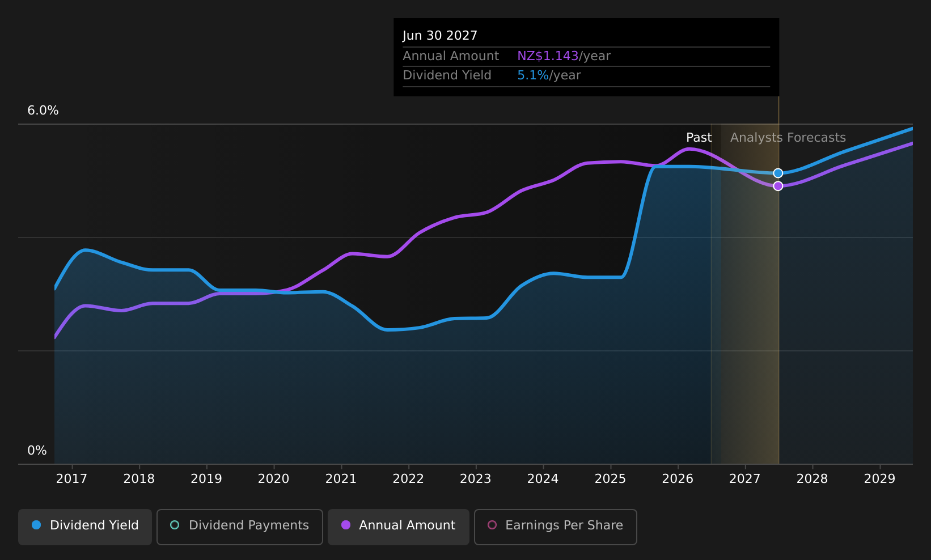Click the 0% y-axis label

(x=37, y=451)
